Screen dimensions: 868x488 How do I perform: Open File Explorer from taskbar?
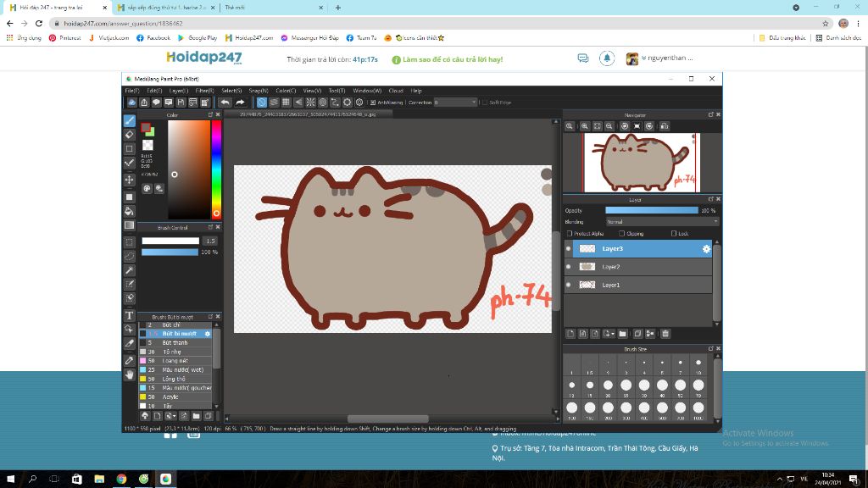99,480
